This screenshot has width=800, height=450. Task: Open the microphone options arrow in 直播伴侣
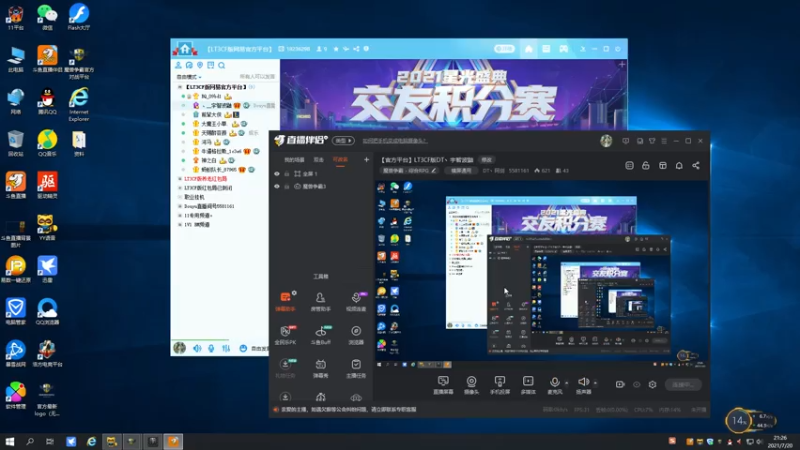pyautogui.click(x=566, y=383)
